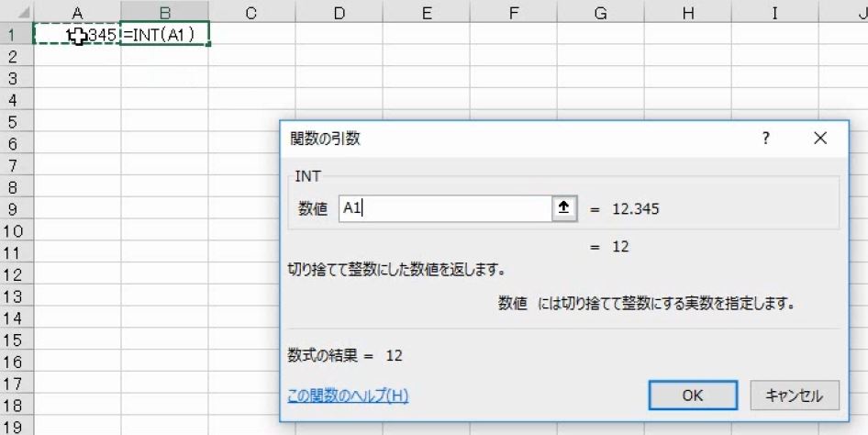
Task: Select column B header
Action: [165, 13]
